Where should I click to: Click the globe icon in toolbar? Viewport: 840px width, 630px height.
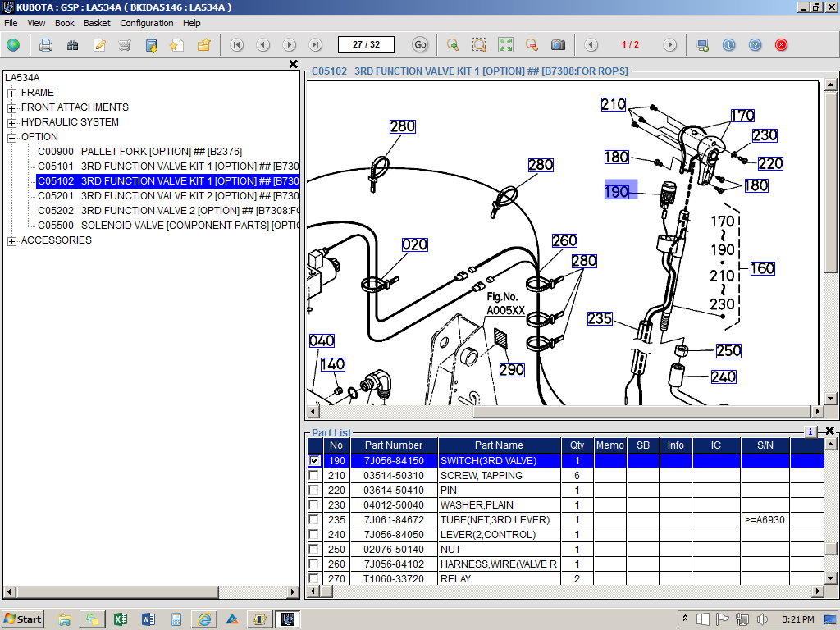click(x=13, y=45)
